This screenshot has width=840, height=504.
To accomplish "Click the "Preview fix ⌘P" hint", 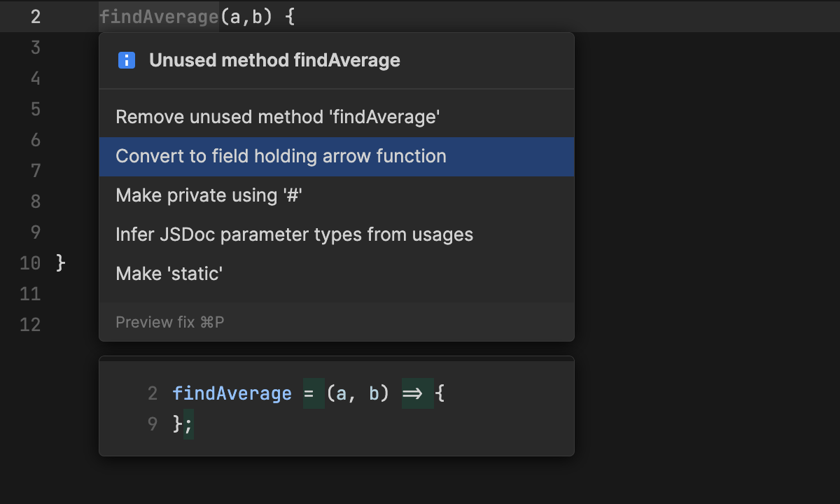I will [x=169, y=322].
